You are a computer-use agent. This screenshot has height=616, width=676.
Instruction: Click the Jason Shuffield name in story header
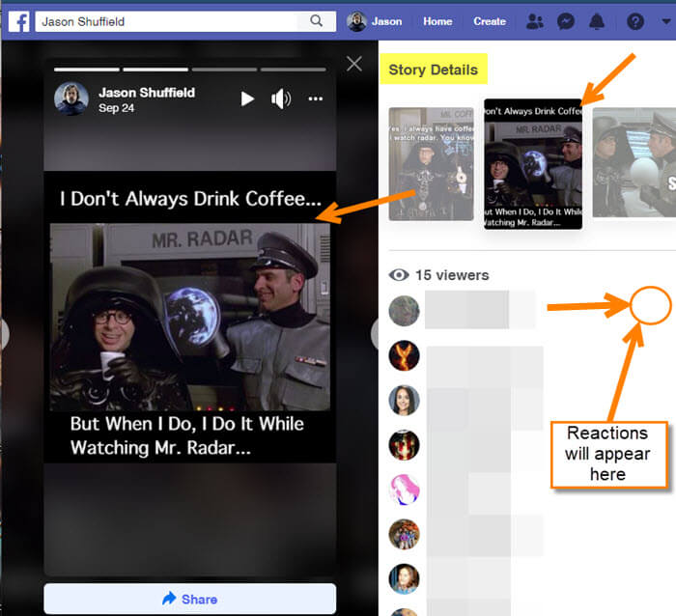[147, 93]
